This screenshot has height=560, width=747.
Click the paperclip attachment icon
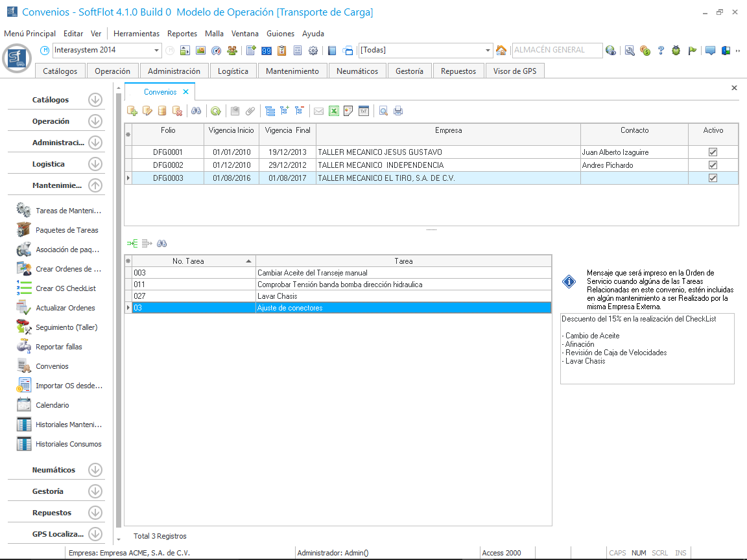coord(250,111)
